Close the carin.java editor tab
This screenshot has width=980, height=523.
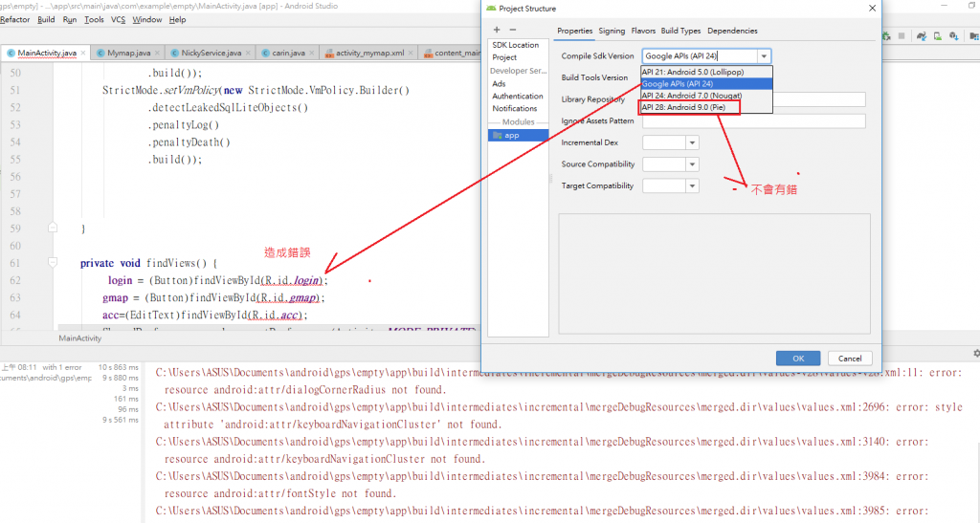312,53
